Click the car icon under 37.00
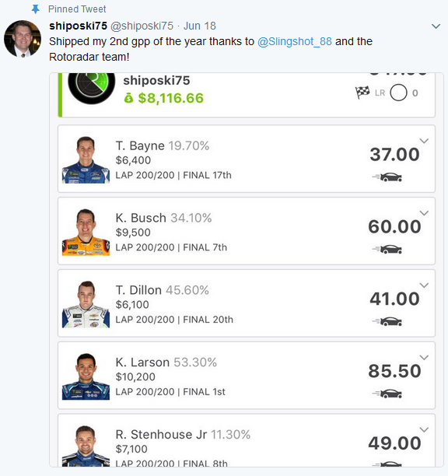This screenshot has width=448, height=476. [x=387, y=177]
